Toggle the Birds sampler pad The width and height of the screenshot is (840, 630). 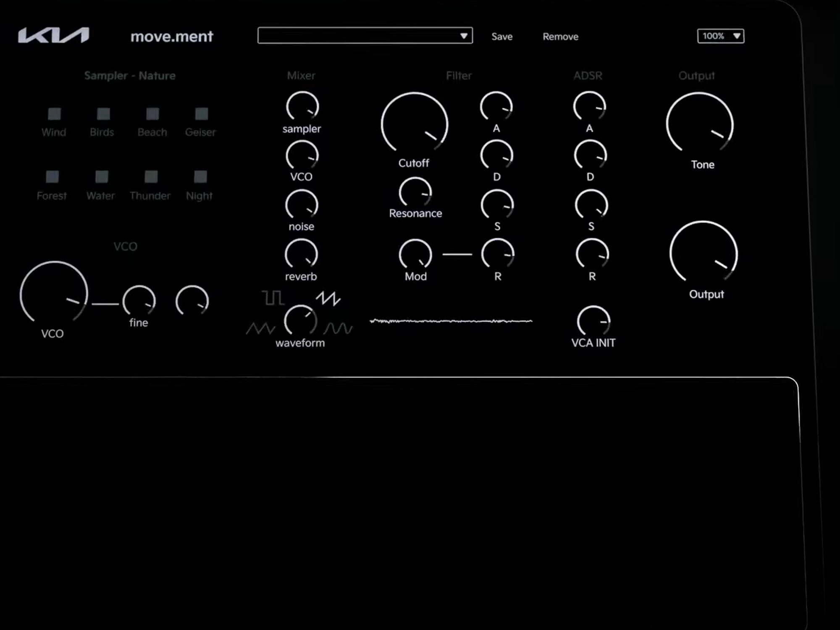(102, 114)
